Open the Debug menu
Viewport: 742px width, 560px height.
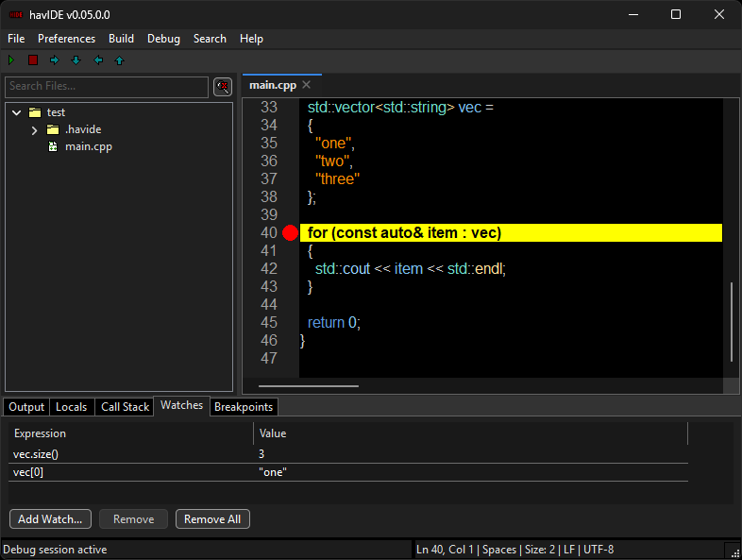[x=163, y=39]
